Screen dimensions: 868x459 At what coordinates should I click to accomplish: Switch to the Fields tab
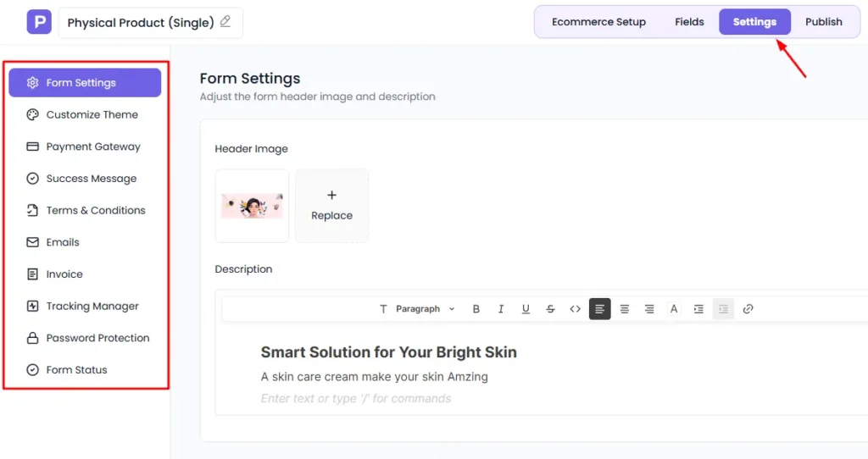[x=689, y=22]
